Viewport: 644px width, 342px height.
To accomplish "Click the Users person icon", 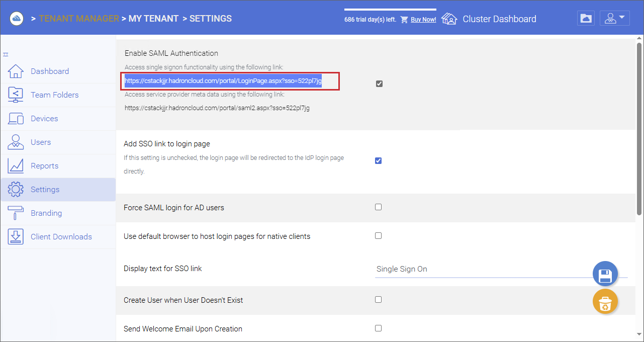I will click(16, 142).
